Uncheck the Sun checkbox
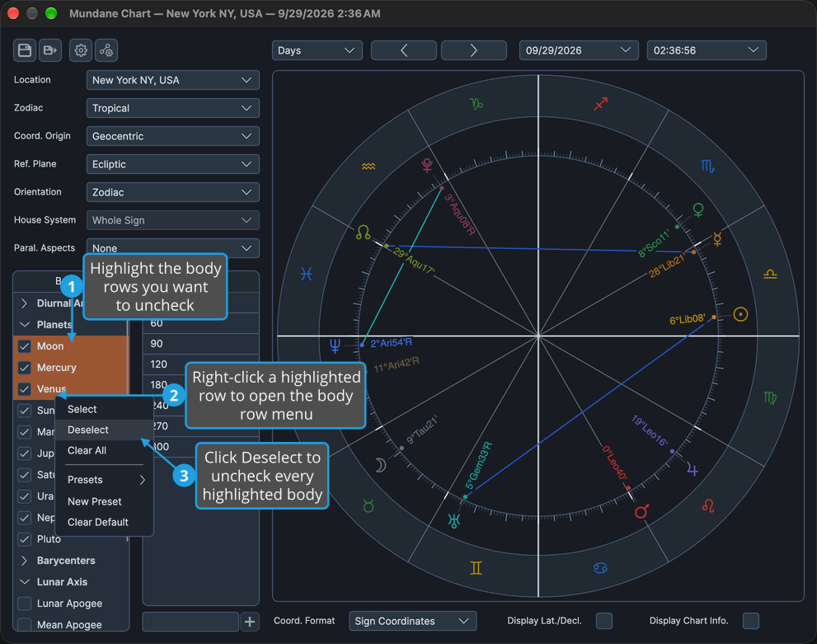817x644 pixels. (x=25, y=411)
